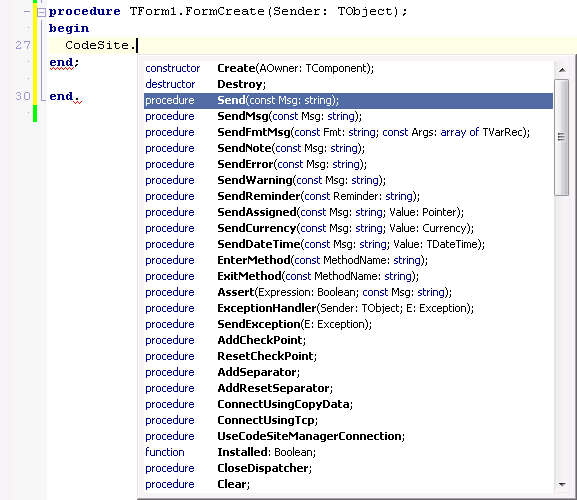Select the Destroy destructor entry
This screenshot has height=500, width=577.
pos(348,84)
